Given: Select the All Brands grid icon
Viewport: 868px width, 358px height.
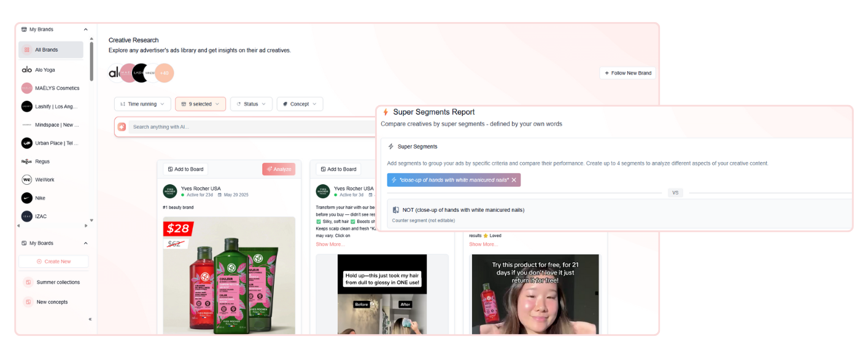Looking at the screenshot, I should click(27, 50).
